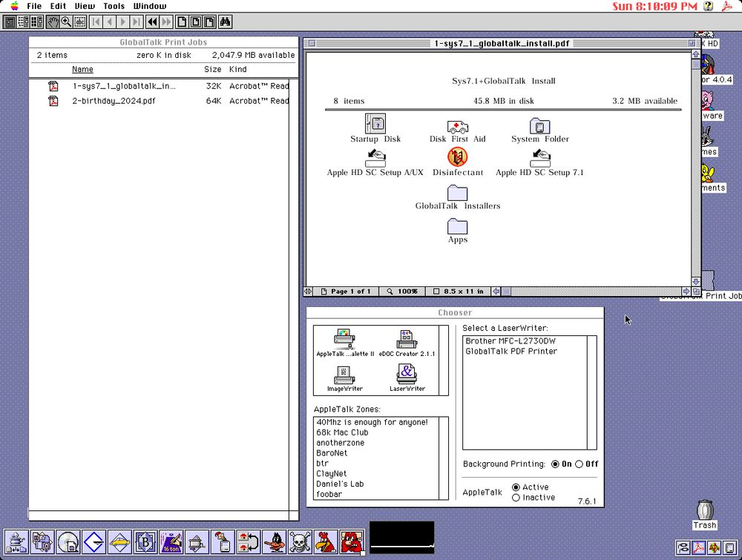
Task: Select the Zoom tool in Acrobat toolbar
Action: click(66, 22)
